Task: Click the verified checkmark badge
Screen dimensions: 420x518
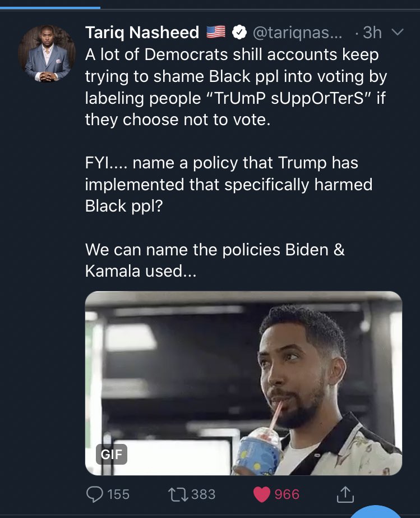Action: pyautogui.click(x=239, y=33)
